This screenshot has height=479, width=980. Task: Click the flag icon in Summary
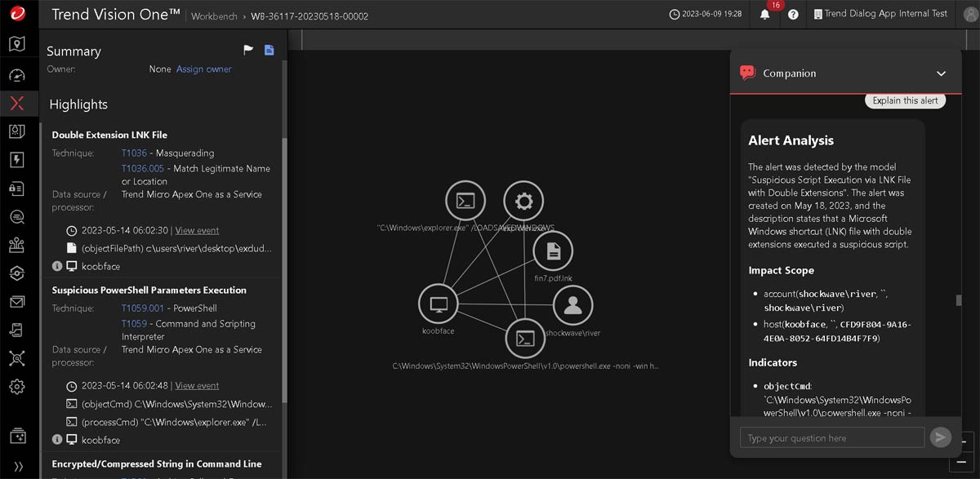[x=249, y=51]
